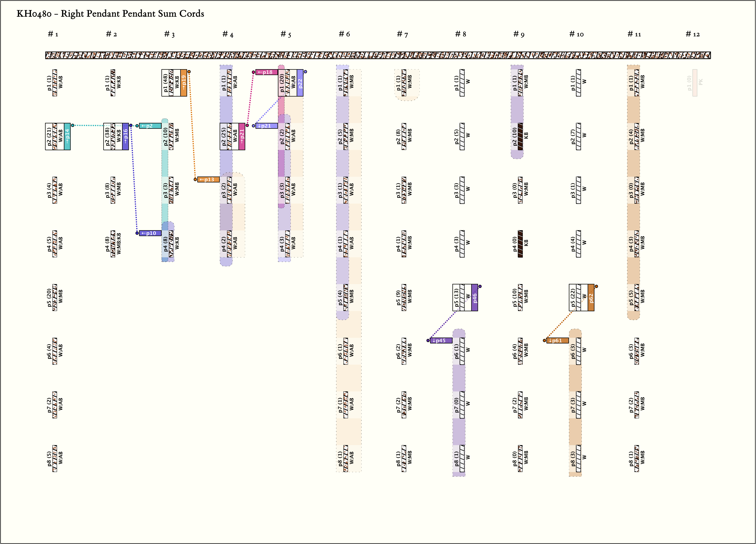
Task: Click the purple p46 tag
Action: 474,297
